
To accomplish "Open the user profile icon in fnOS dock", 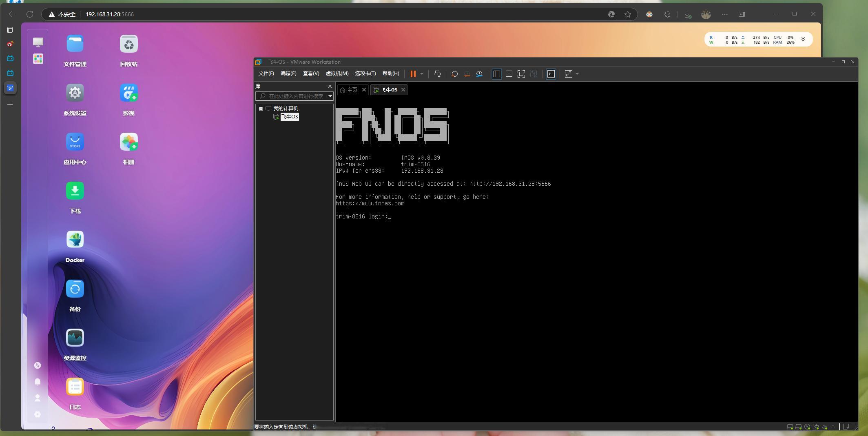I will click(x=38, y=398).
